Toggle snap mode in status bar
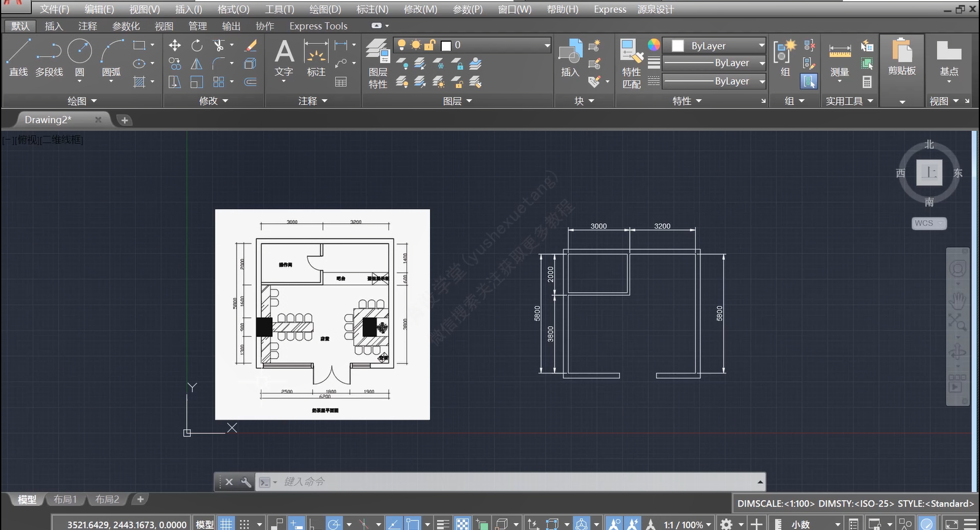 245,524
